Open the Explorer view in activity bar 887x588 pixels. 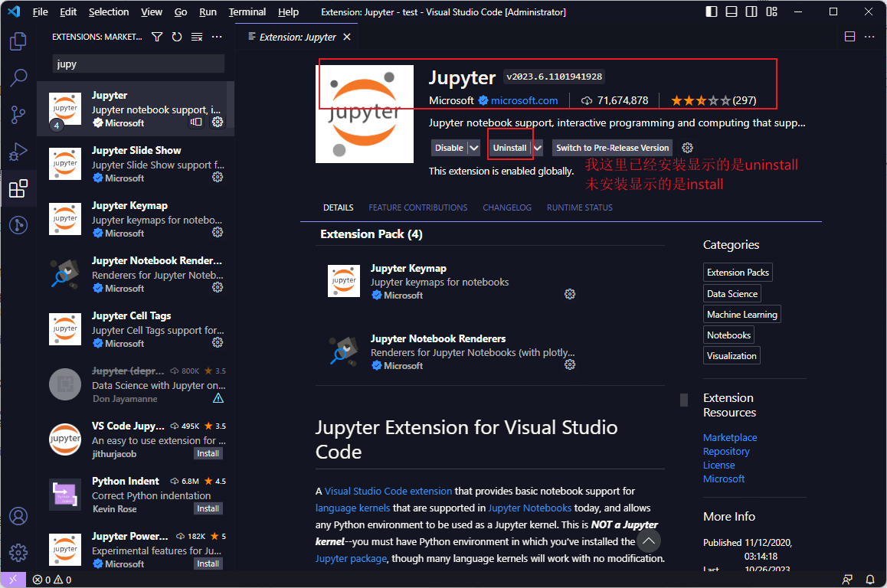pyautogui.click(x=18, y=41)
